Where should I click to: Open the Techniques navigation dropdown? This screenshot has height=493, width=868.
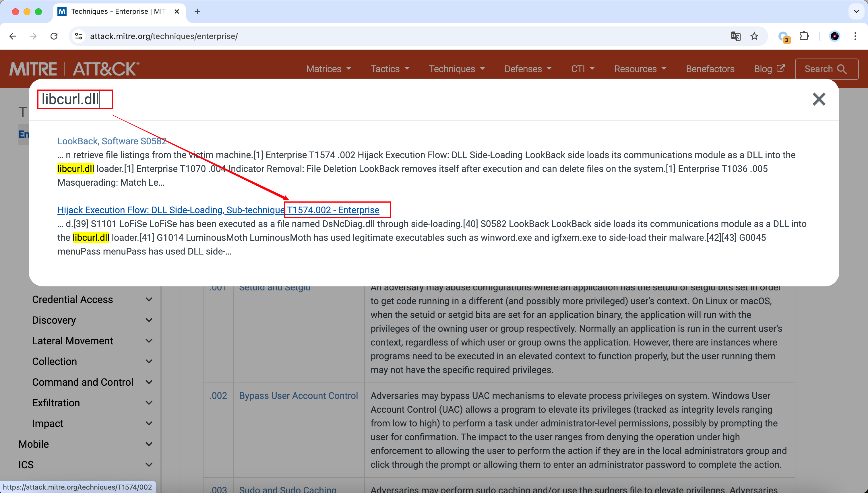pos(456,69)
